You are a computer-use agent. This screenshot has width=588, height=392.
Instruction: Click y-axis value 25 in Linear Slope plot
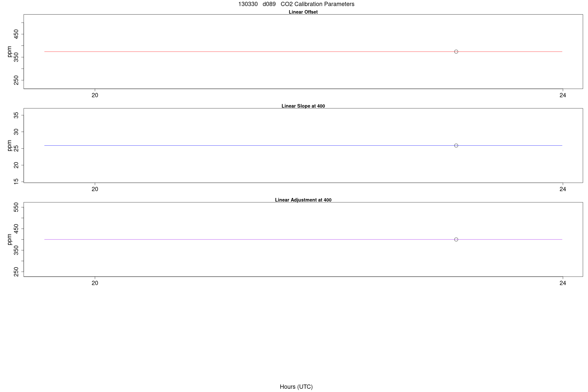(x=16, y=148)
